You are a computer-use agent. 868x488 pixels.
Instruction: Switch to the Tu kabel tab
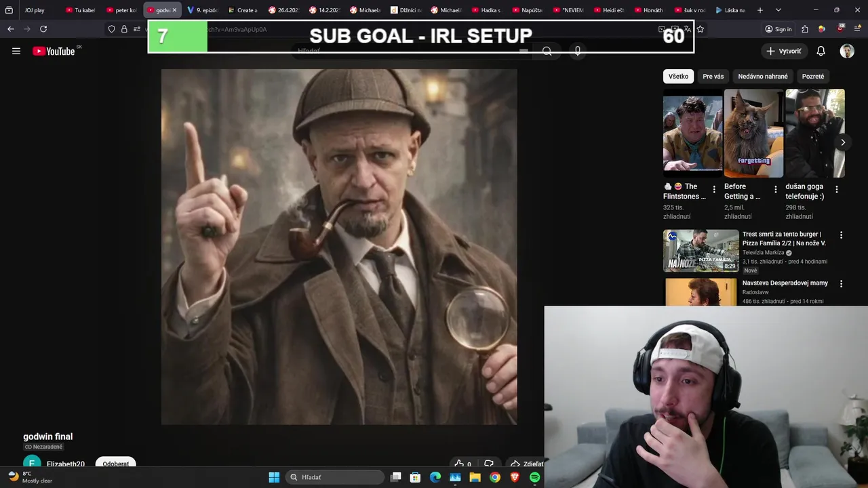tap(81, 10)
